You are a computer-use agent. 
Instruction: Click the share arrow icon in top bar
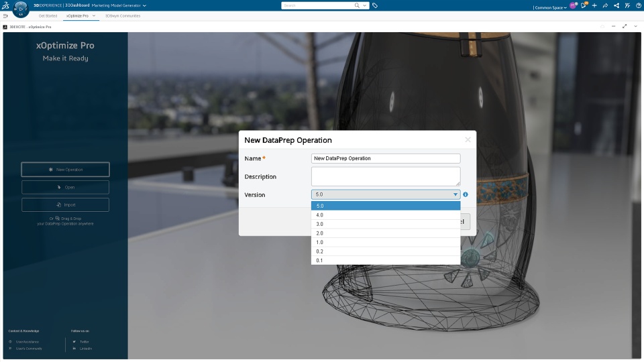point(605,5)
